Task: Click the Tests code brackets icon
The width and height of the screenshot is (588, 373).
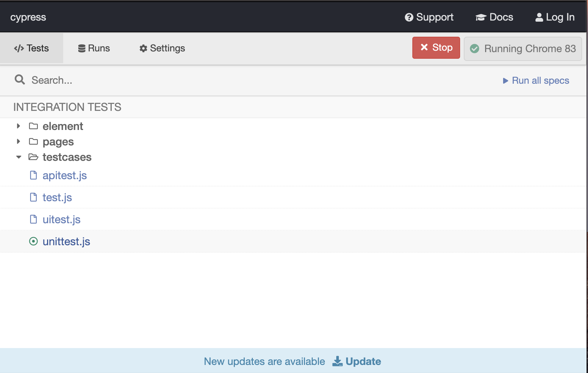Action: click(19, 48)
